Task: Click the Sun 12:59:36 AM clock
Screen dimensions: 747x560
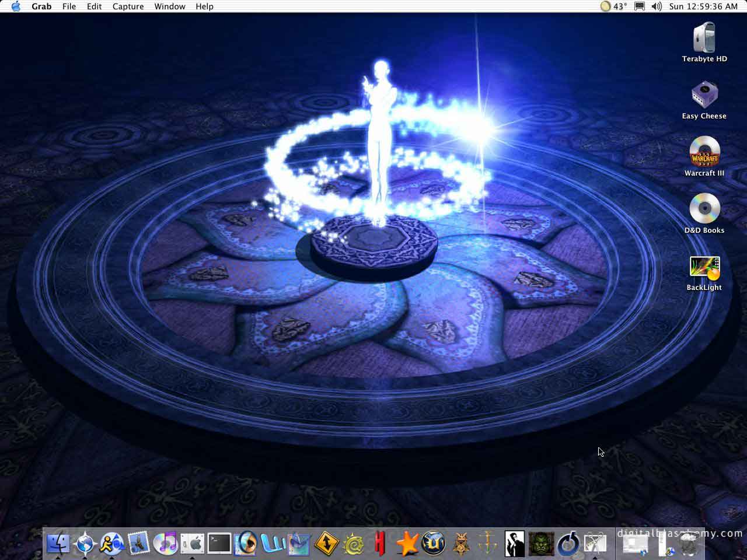Action: click(703, 6)
